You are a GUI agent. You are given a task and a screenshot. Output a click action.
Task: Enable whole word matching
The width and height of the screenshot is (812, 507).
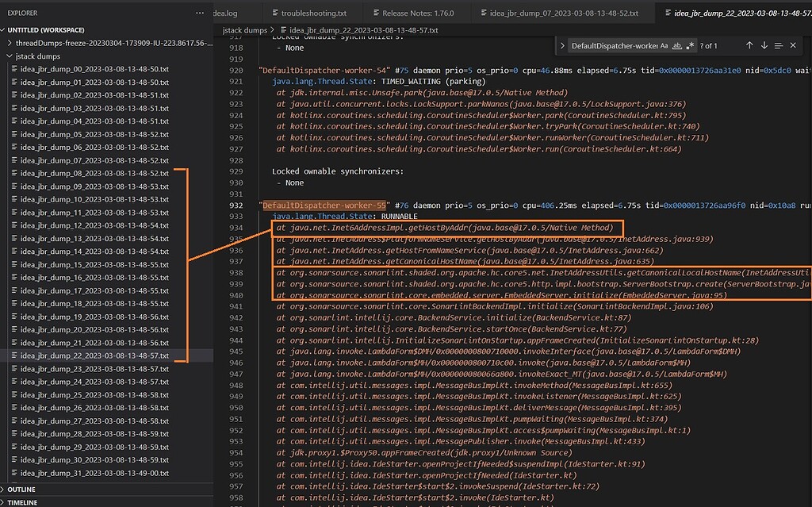tap(678, 45)
